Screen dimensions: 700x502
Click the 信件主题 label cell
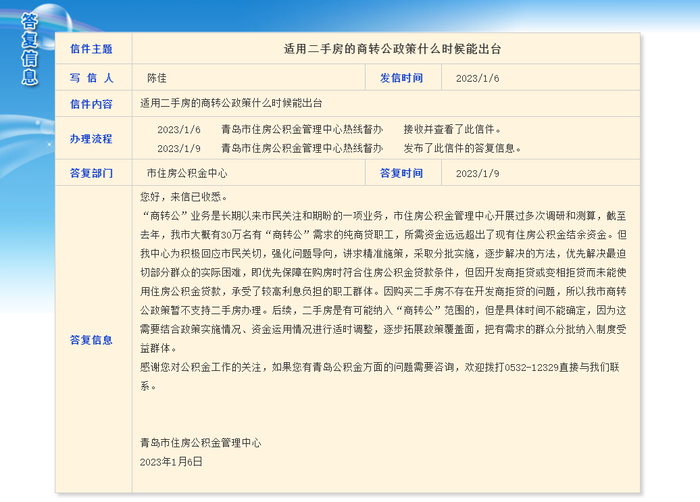91,49
